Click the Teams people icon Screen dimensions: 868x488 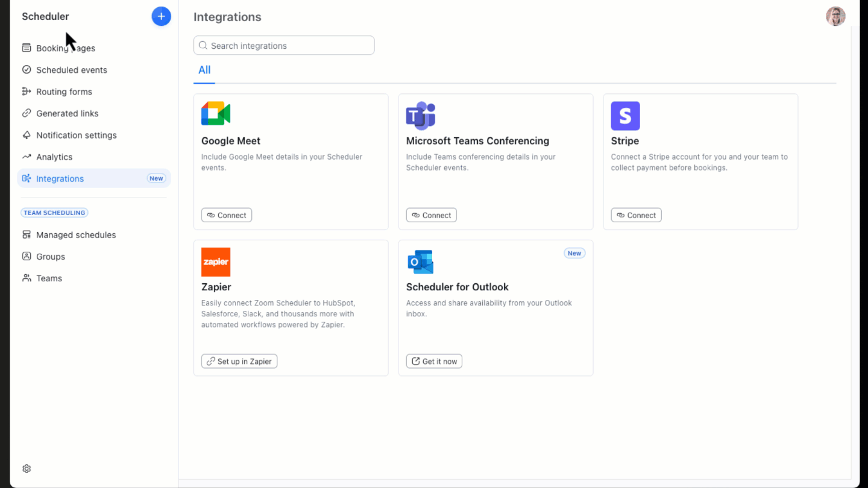pos(27,278)
